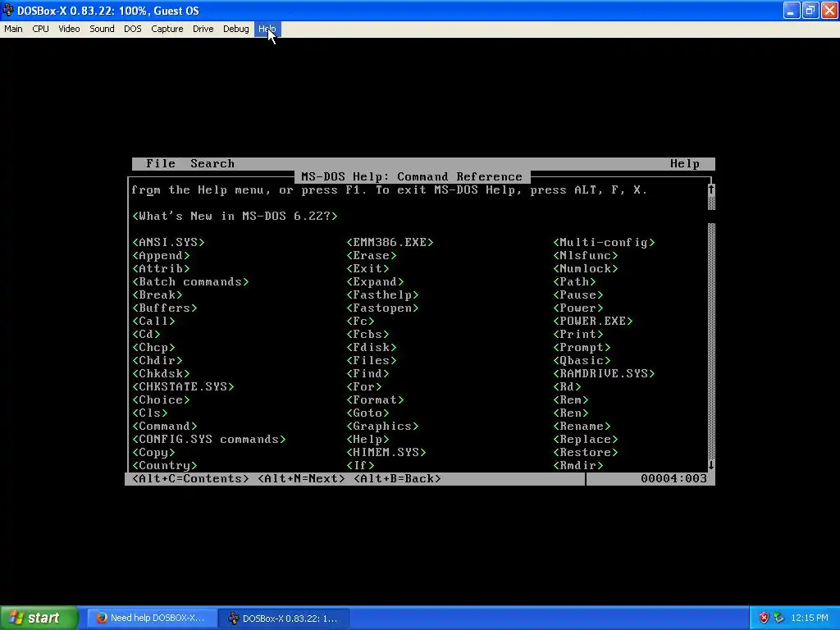
Task: Open the <Call> help topic
Action: pos(153,321)
